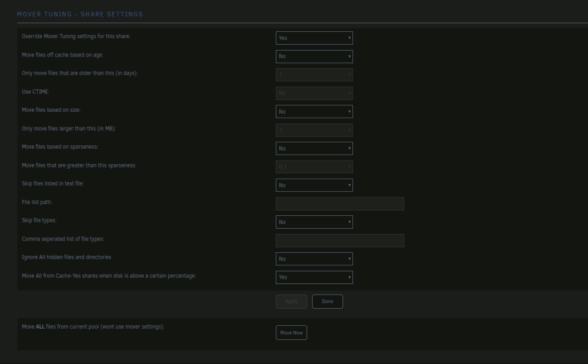
Task: Click the 'Move All from Cache-Yes shares' label
Action: tap(109, 276)
